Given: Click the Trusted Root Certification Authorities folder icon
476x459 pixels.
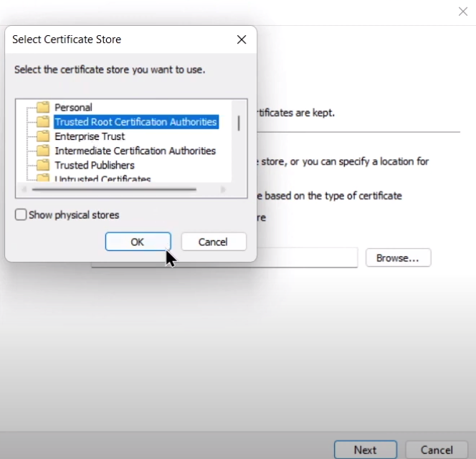Looking at the screenshot, I should (x=43, y=121).
